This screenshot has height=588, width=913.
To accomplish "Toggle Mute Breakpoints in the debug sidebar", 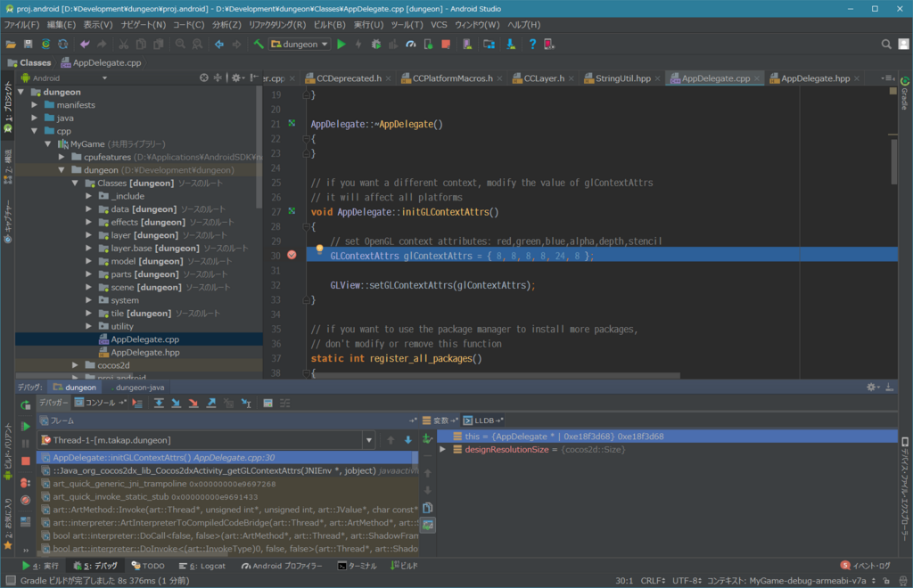I will (x=25, y=500).
